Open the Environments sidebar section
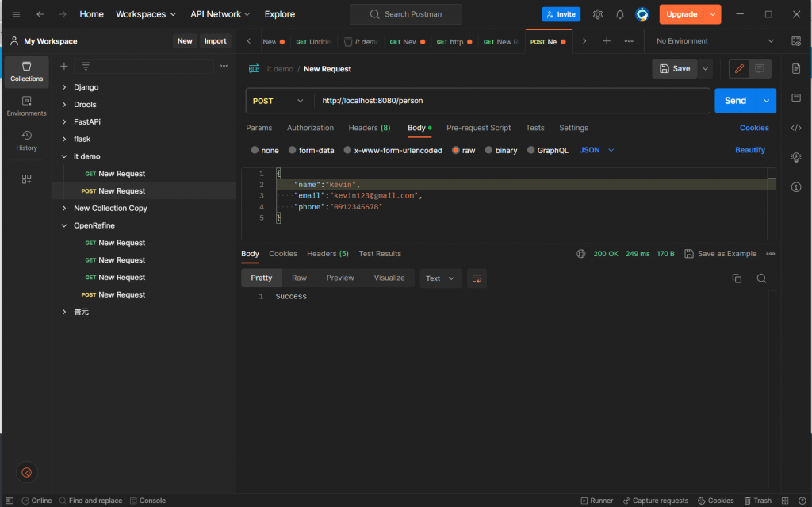812x507 pixels. pos(26,106)
